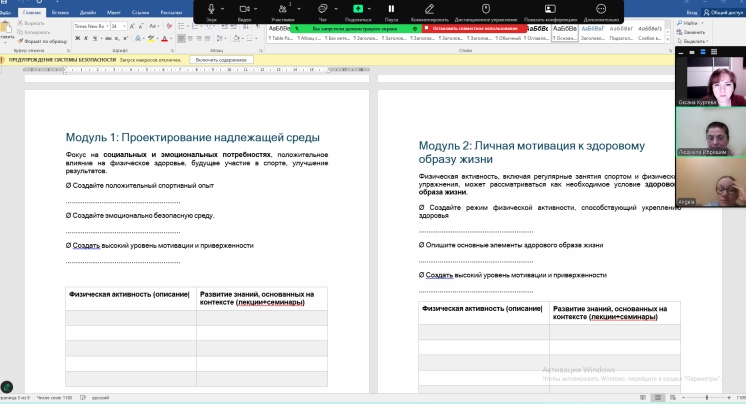Open Zoom chat icon
The width and height of the screenshot is (746, 404).
coord(323,9)
